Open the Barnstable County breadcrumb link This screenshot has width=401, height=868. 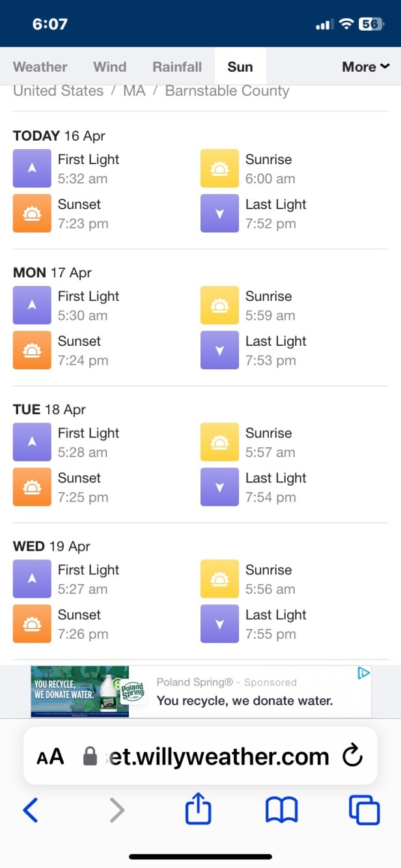[x=227, y=91]
